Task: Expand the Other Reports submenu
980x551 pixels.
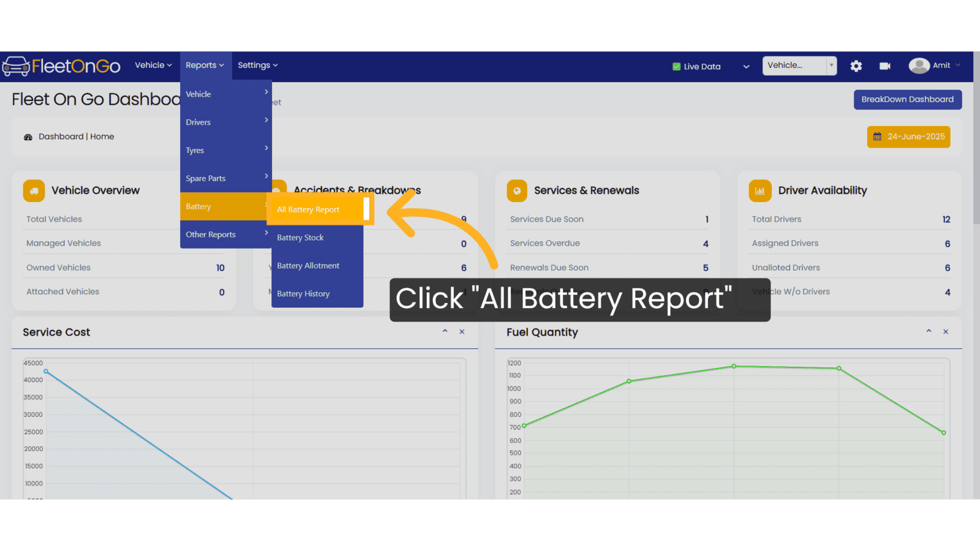Action: pyautogui.click(x=226, y=234)
